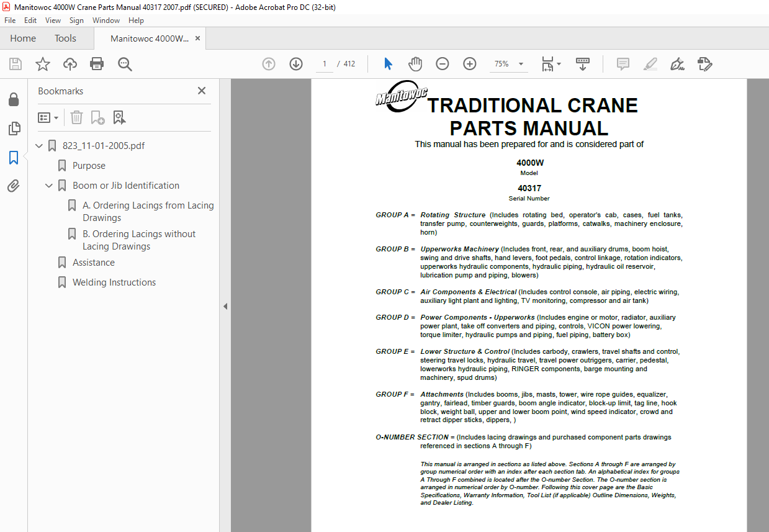Screen dimensions: 769x532
Task: Open the bookmarks options menu dropdown
Action: click(x=48, y=117)
